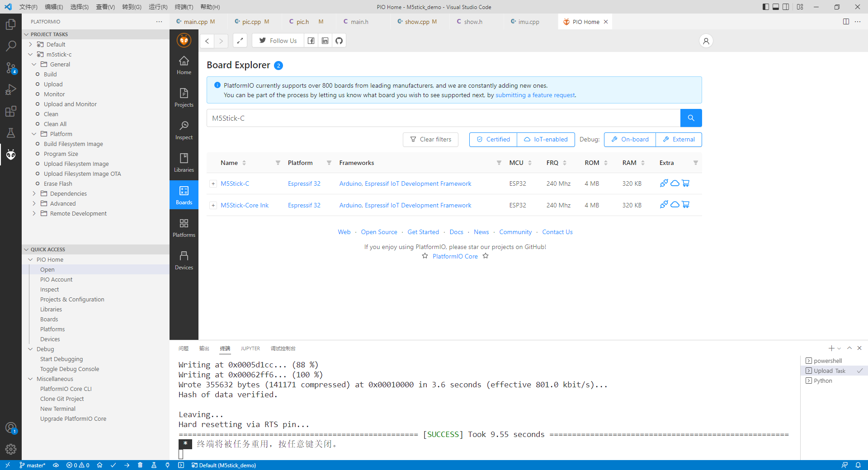Click the M5Stick-C search input field
This screenshot has width=868, height=470.
pos(443,118)
